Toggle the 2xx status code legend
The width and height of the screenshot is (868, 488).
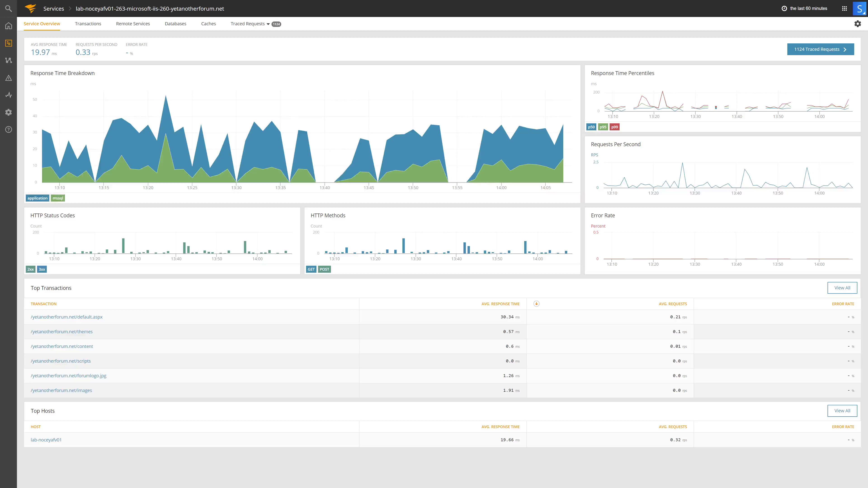[31, 269]
